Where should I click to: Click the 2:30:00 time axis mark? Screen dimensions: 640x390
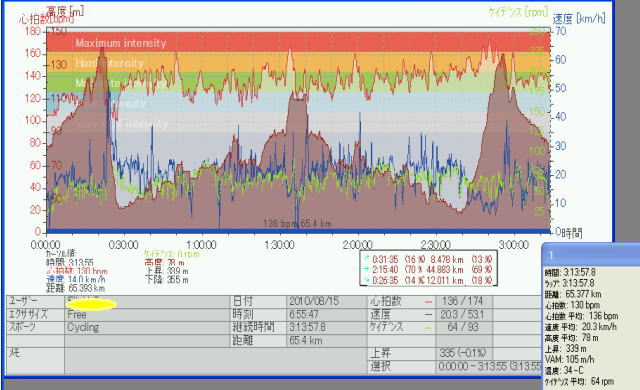[436, 245]
